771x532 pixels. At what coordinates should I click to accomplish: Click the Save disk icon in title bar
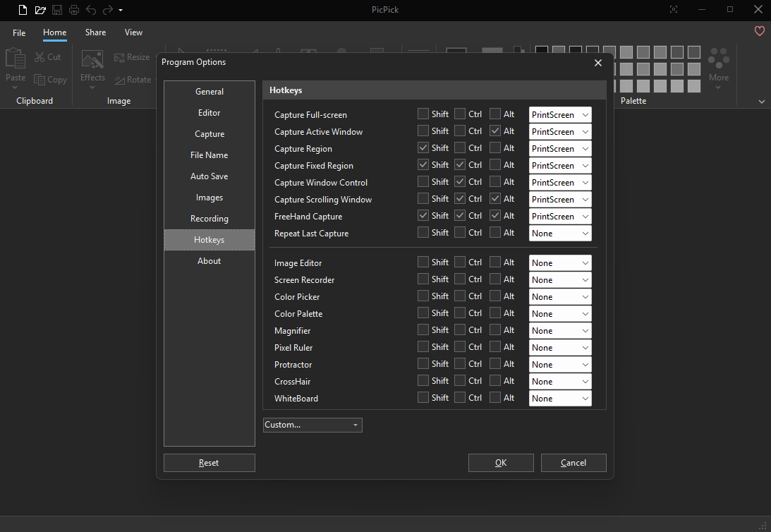pos(57,10)
